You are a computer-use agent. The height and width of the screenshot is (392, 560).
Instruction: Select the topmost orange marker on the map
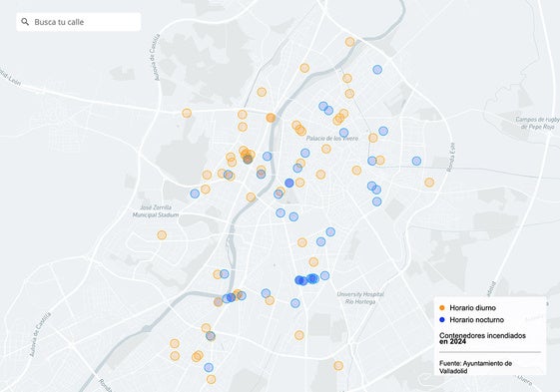[350, 42]
